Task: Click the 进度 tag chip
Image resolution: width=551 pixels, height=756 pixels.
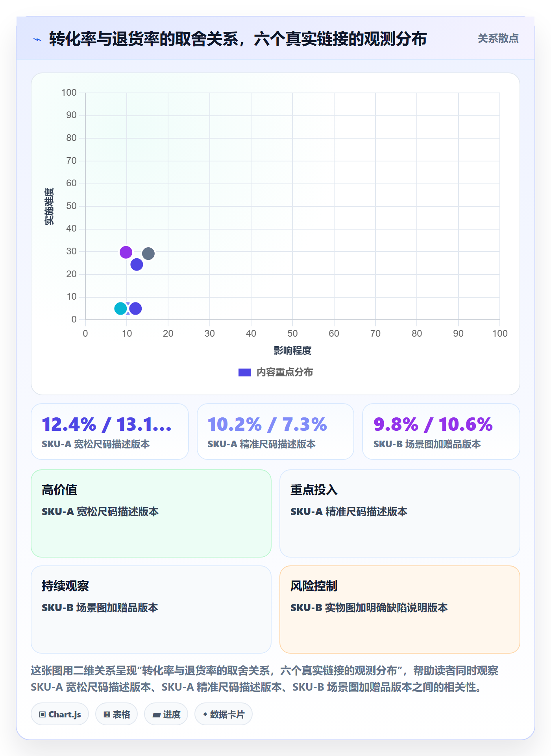Action: [166, 714]
